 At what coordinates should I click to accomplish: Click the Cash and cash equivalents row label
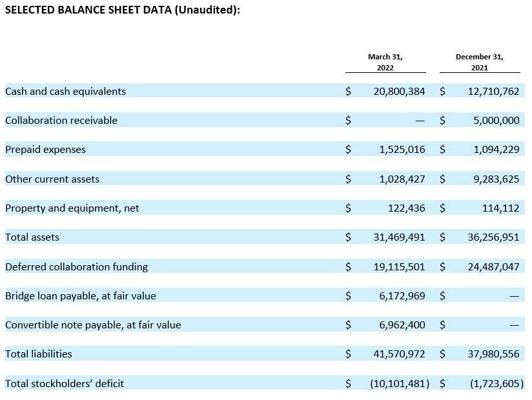coord(65,91)
